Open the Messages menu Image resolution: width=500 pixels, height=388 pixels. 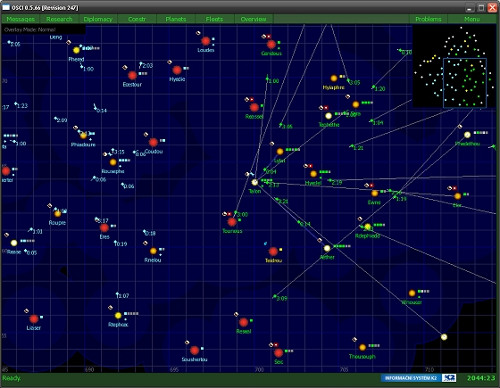pos(20,19)
